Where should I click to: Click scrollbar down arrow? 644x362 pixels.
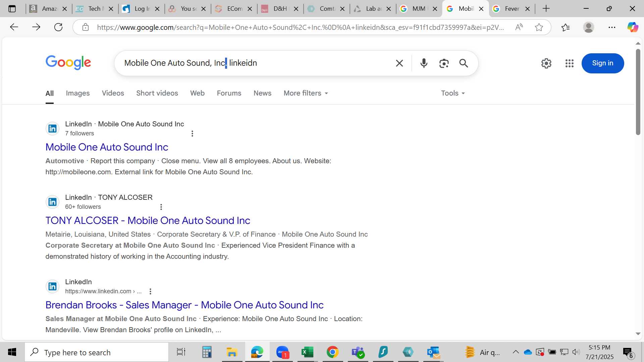pos(638,334)
